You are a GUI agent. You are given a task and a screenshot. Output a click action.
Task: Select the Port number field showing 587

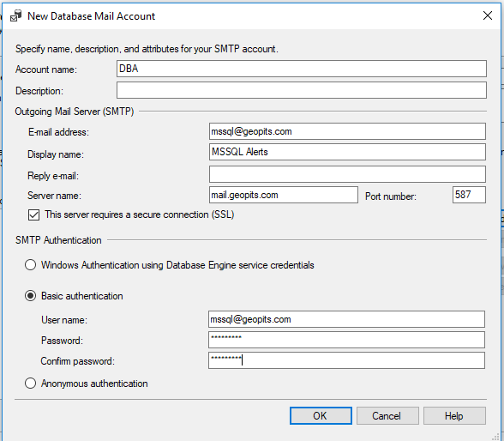[469, 195]
